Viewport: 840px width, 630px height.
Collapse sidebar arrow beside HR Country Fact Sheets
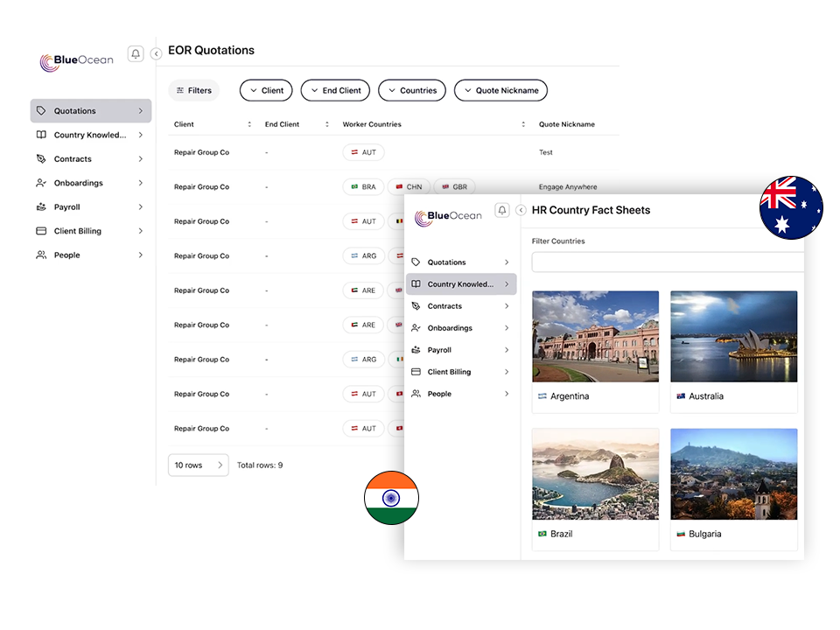(522, 210)
